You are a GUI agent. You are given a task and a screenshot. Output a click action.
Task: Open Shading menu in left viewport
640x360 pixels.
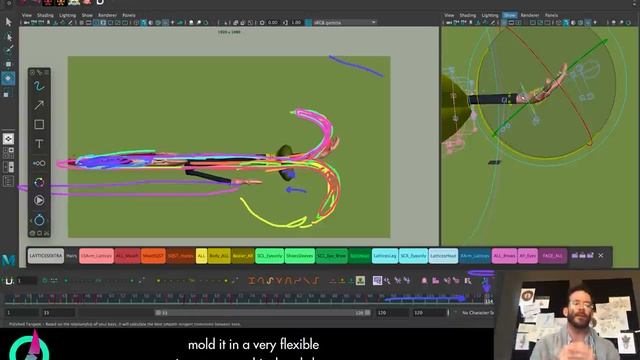(x=45, y=15)
